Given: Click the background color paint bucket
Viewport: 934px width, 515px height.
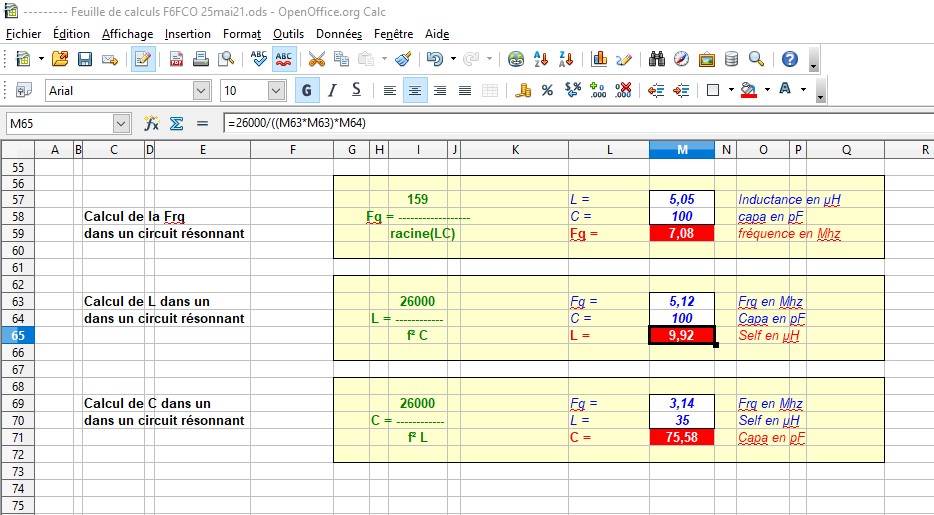Looking at the screenshot, I should coord(748,91).
